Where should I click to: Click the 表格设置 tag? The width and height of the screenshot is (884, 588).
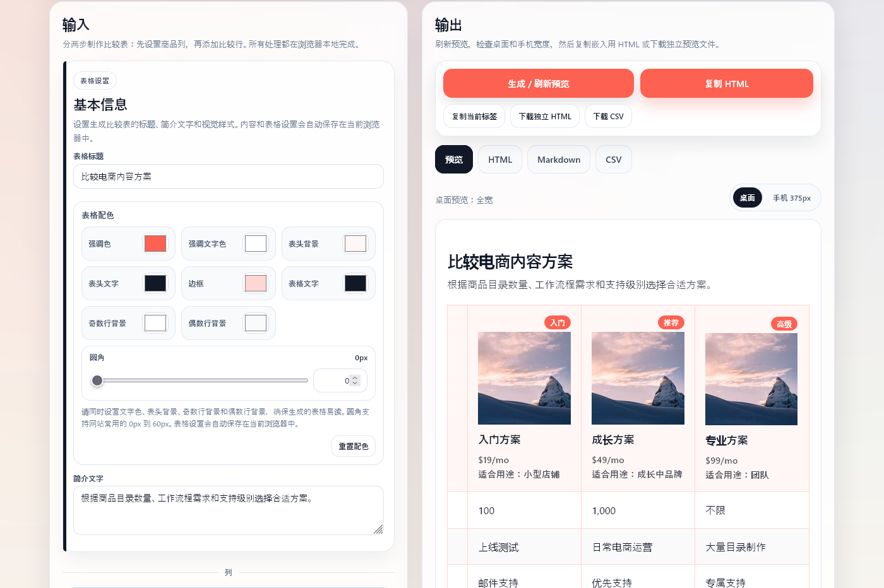[95, 81]
